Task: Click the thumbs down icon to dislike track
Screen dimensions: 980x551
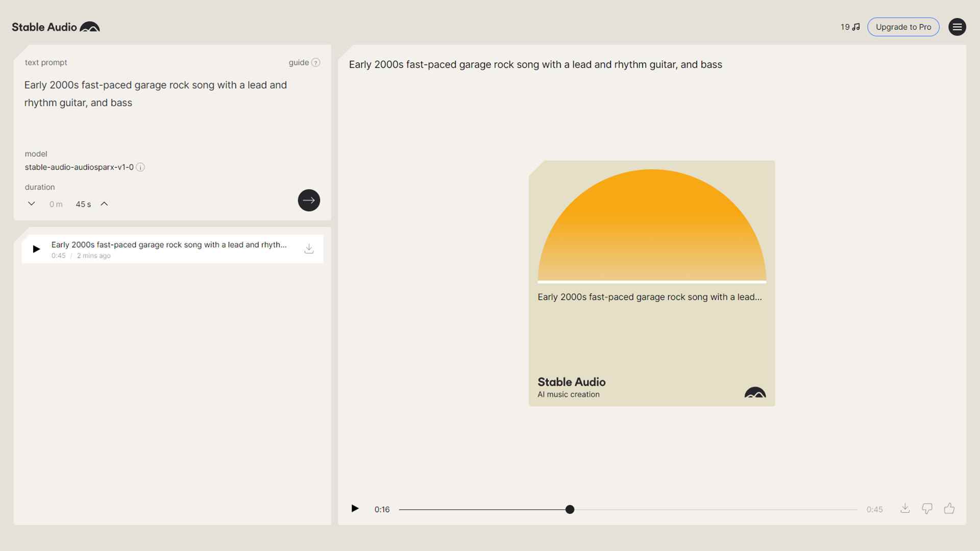Action: (927, 508)
